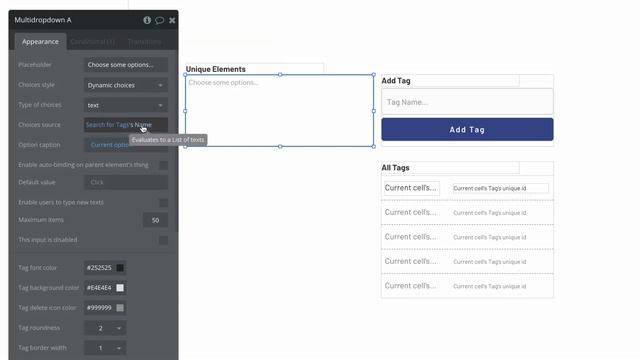Switch to the Conditional tab
The height and width of the screenshot is (360, 640).
click(93, 42)
